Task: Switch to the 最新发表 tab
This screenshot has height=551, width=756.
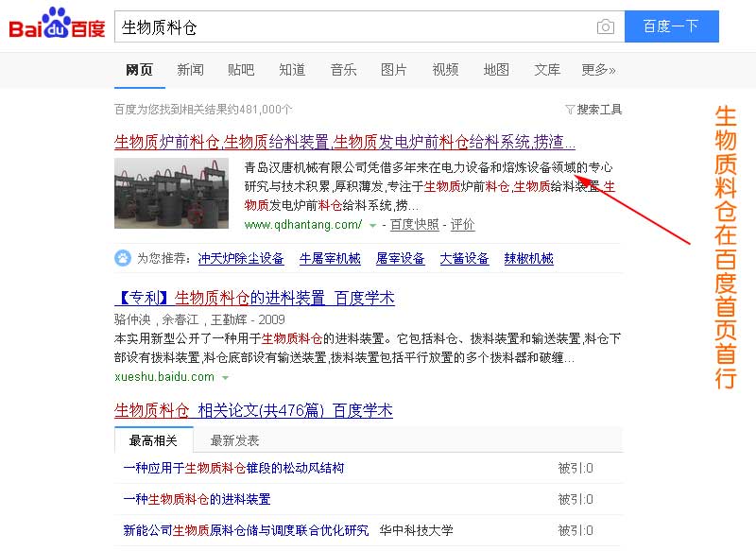Action: click(234, 440)
